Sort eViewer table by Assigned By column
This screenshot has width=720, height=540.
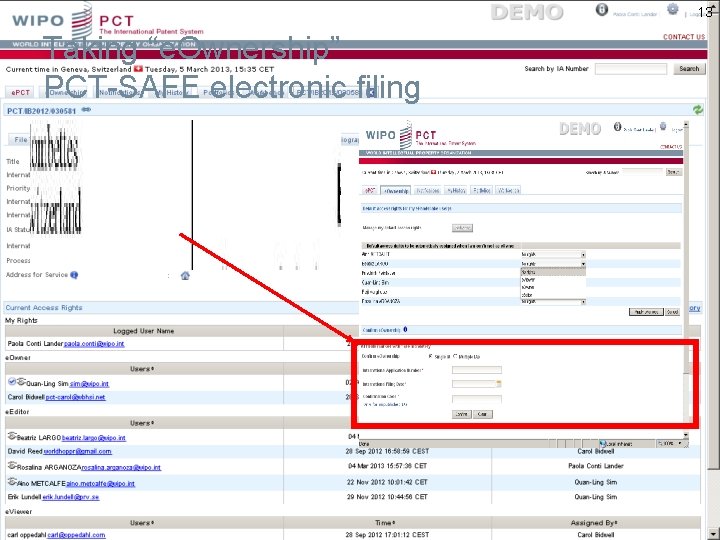click(594, 523)
